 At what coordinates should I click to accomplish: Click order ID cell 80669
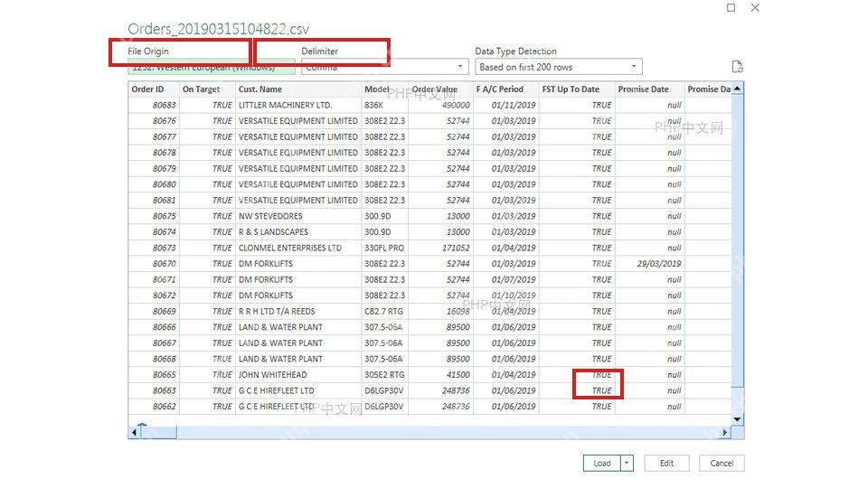[x=154, y=311]
